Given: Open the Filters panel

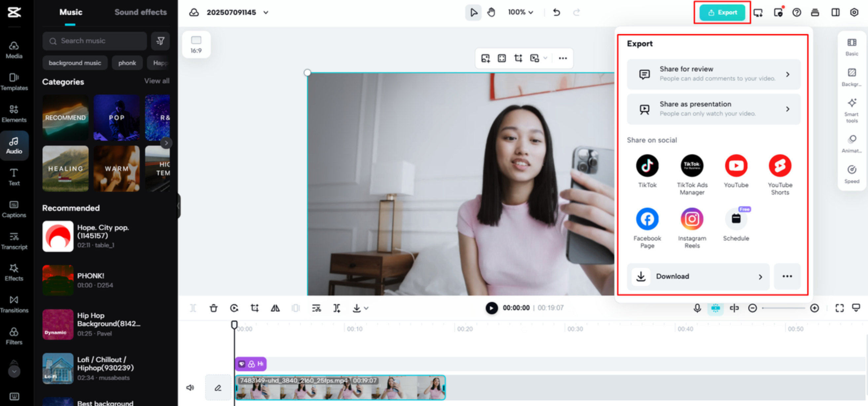Looking at the screenshot, I should [14, 336].
